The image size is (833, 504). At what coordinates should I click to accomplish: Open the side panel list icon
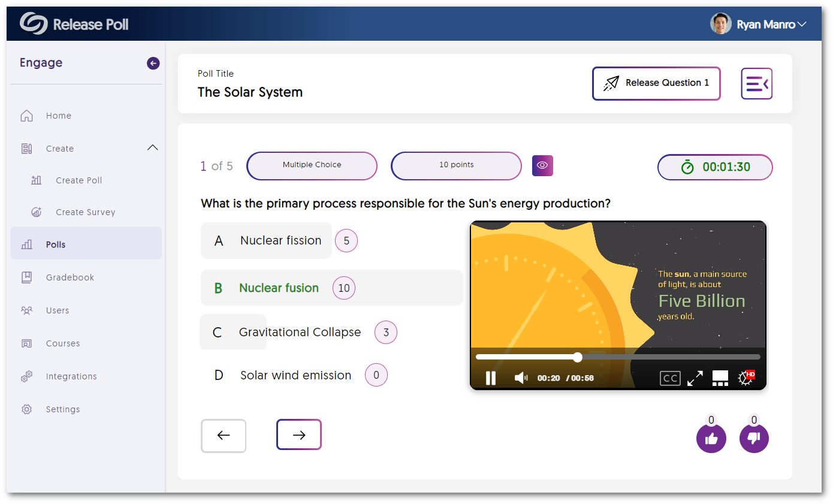point(756,84)
